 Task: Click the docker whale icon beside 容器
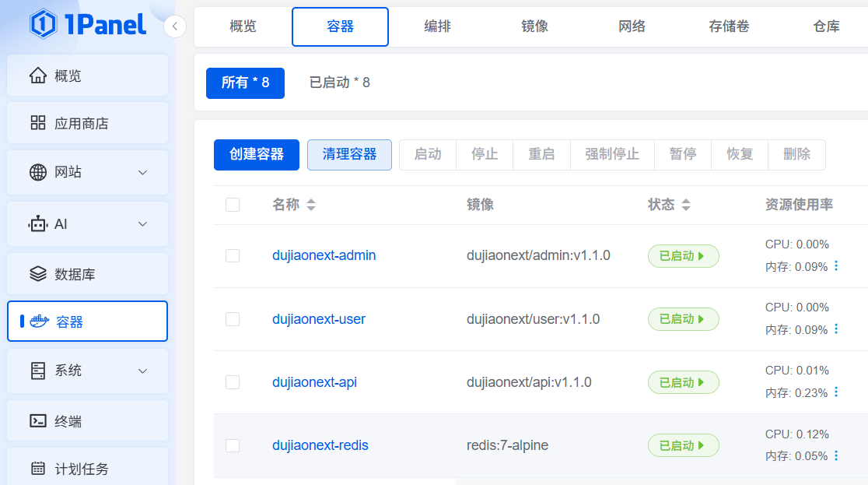(x=40, y=321)
